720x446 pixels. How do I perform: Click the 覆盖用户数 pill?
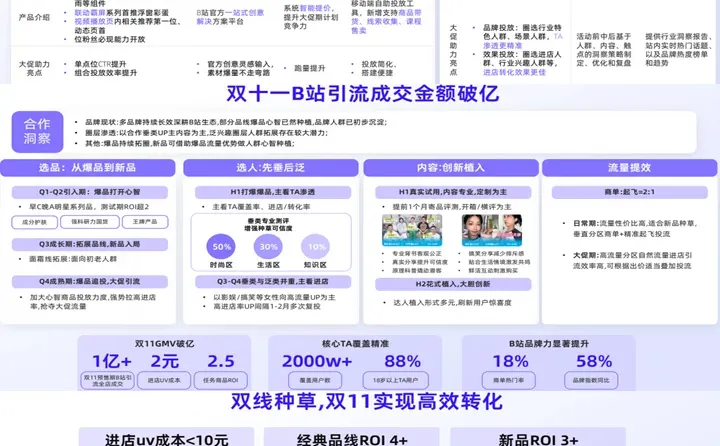315,380
